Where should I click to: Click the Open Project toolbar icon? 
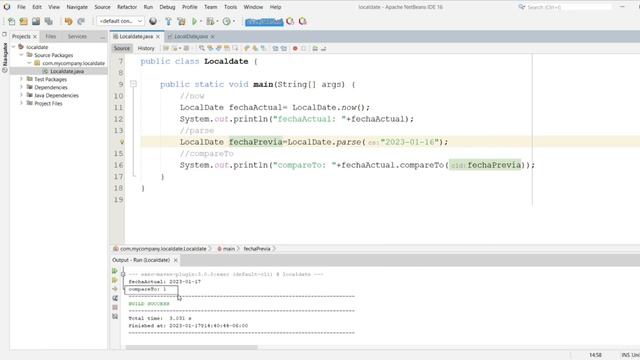point(36,21)
